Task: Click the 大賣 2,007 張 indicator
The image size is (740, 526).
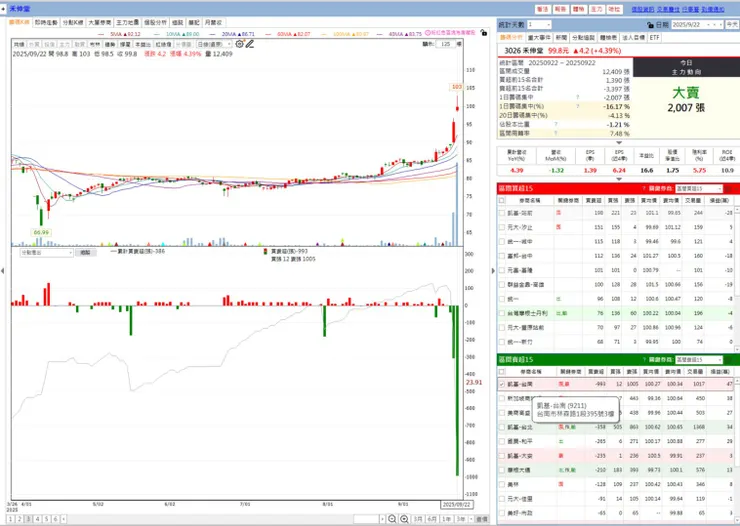Action: point(686,100)
